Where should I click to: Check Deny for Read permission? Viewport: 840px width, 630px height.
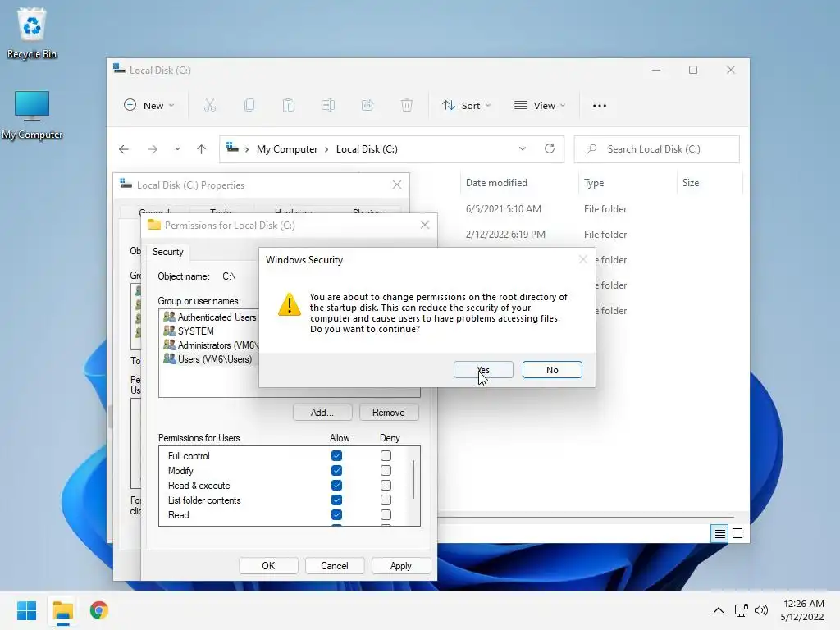click(x=386, y=515)
